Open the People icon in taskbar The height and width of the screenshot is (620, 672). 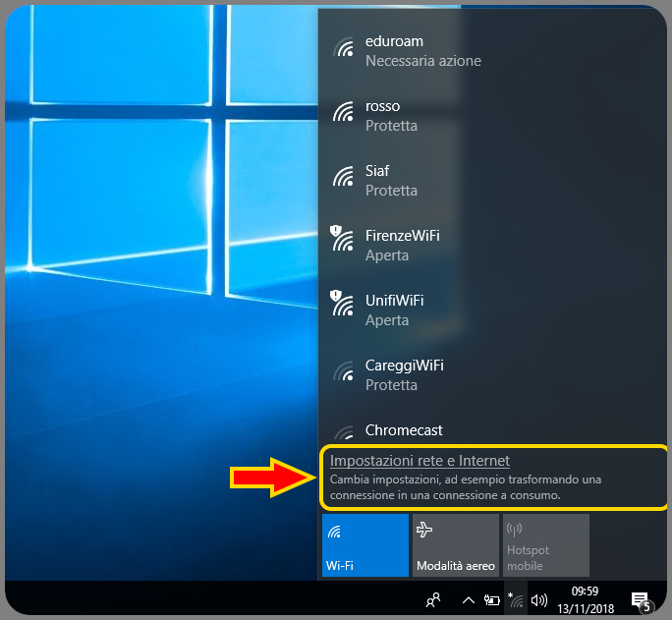[433, 599]
